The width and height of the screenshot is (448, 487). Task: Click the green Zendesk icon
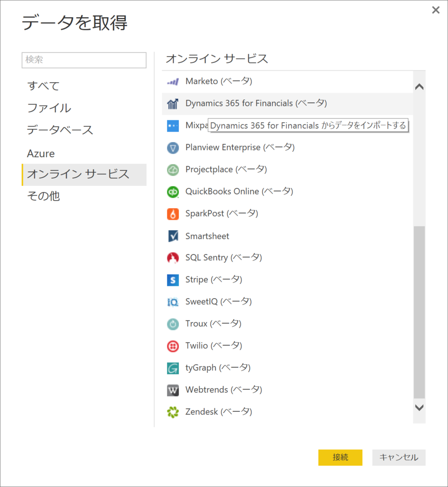173,412
